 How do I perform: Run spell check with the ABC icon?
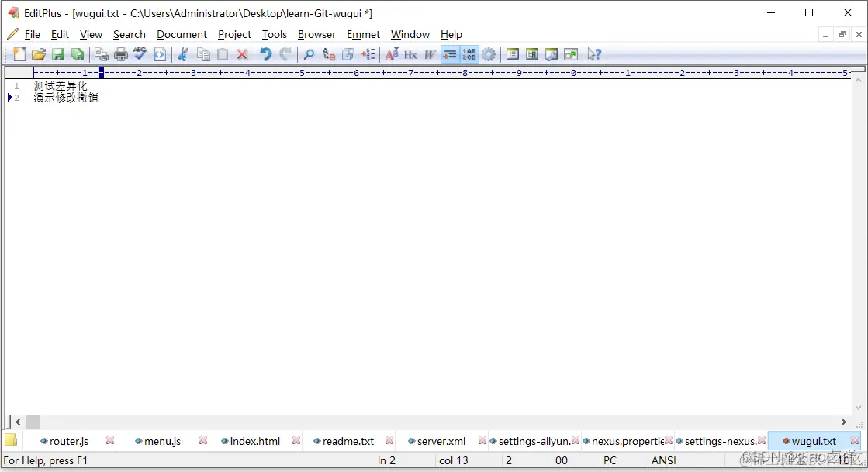coord(140,54)
